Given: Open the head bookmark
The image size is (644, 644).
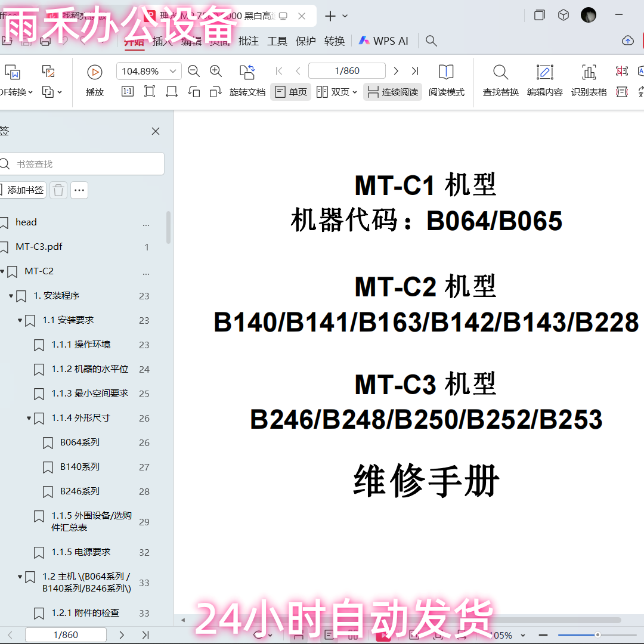Looking at the screenshot, I should 26,222.
